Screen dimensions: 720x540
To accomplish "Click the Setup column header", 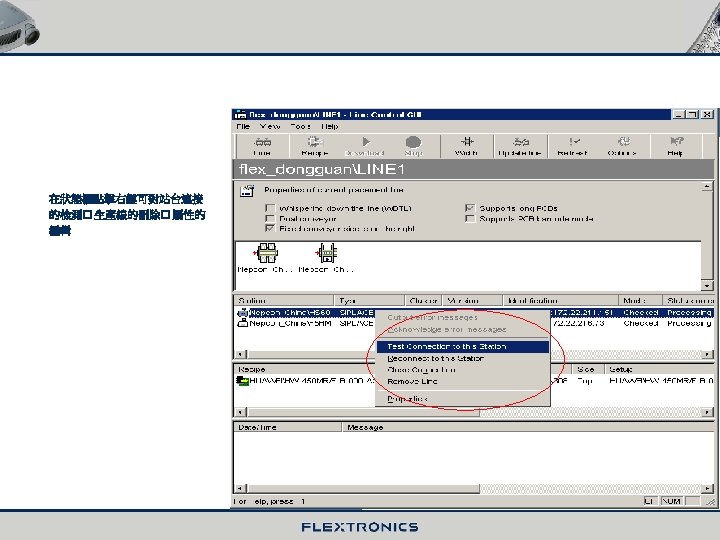I will pos(659,369).
